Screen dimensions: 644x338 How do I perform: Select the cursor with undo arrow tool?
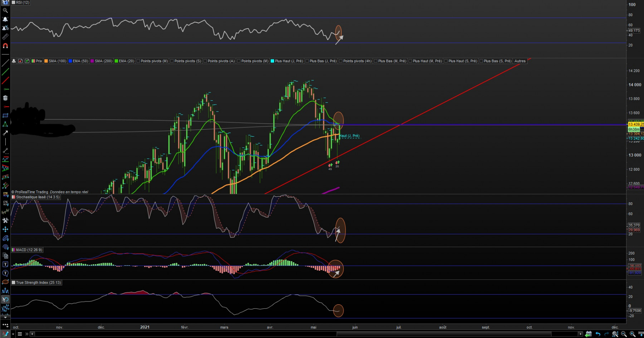5,299
